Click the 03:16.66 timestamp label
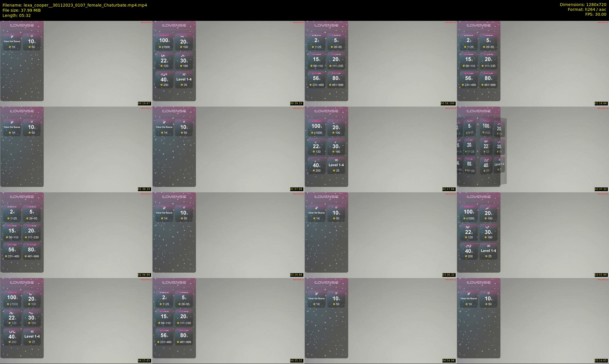609x364 pixels. [x=296, y=275]
